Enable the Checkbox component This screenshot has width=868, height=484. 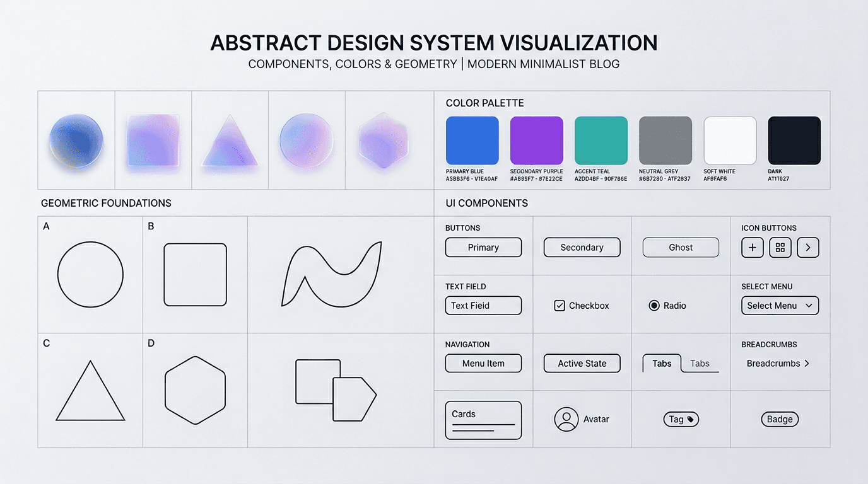pos(560,305)
